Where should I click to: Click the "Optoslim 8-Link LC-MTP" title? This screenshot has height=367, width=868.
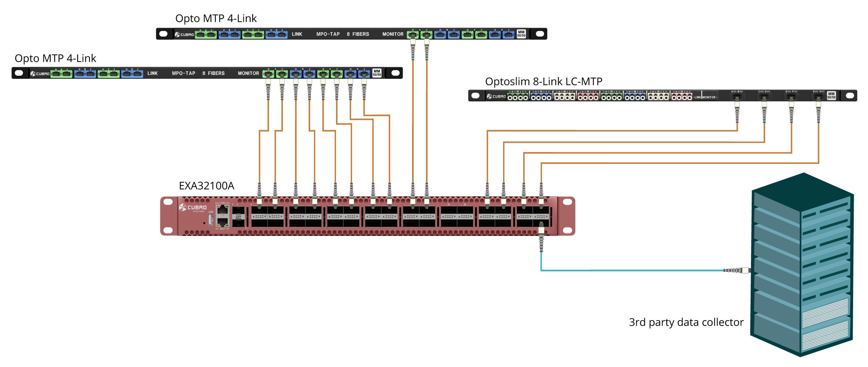544,82
